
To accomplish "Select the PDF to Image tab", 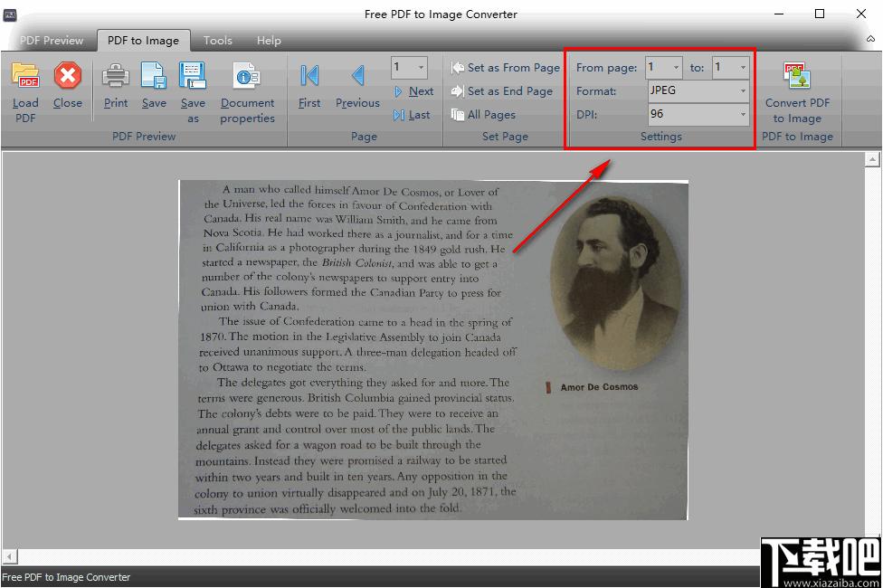I will coord(143,41).
